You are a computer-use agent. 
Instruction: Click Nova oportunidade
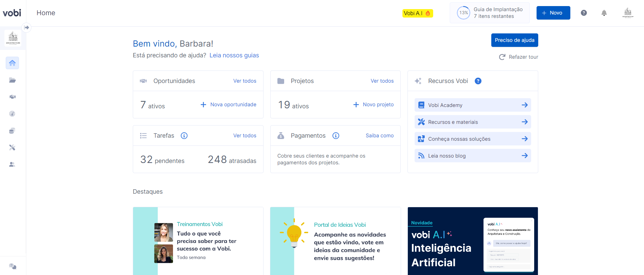tap(228, 105)
